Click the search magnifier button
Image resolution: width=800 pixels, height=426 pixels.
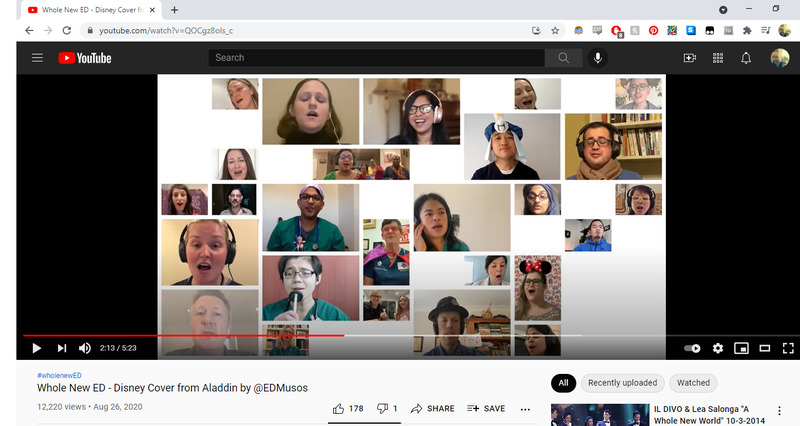click(564, 58)
